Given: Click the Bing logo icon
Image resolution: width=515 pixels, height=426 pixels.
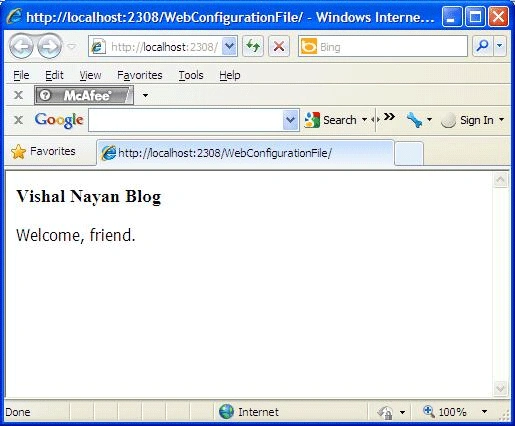Looking at the screenshot, I should coord(309,46).
